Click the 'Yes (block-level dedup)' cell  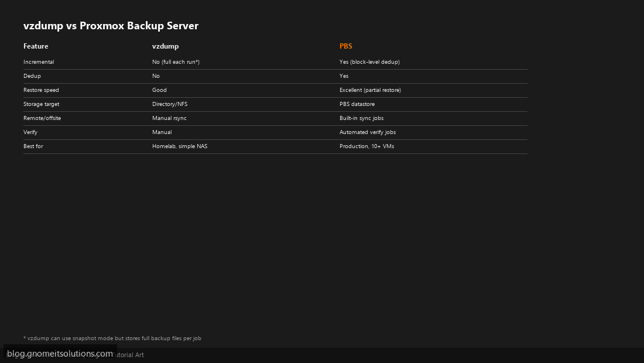(x=369, y=62)
